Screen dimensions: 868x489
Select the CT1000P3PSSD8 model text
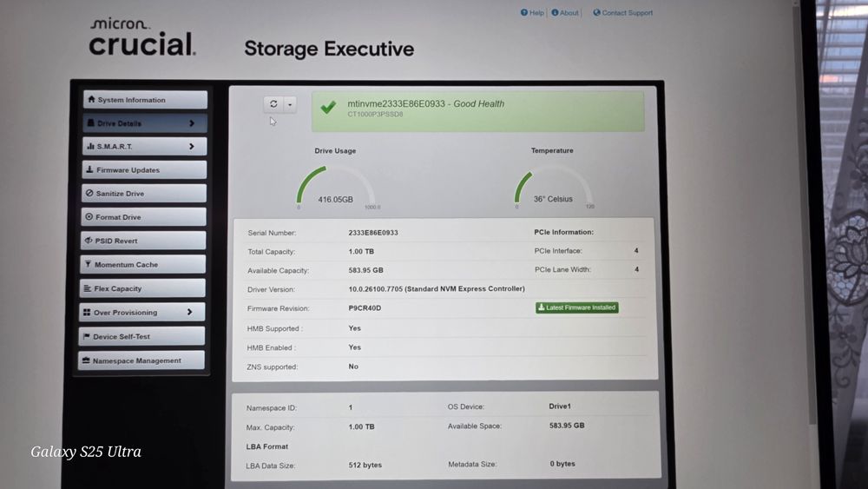coord(375,114)
